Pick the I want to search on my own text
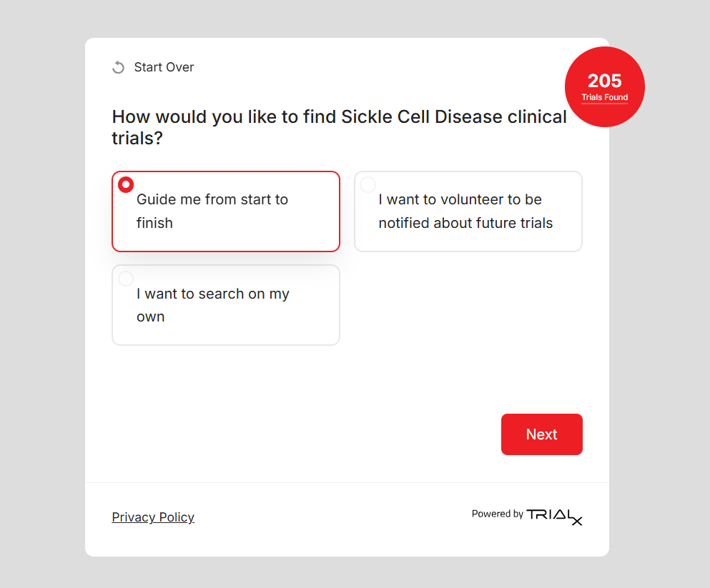The height and width of the screenshot is (588, 710). (212, 305)
